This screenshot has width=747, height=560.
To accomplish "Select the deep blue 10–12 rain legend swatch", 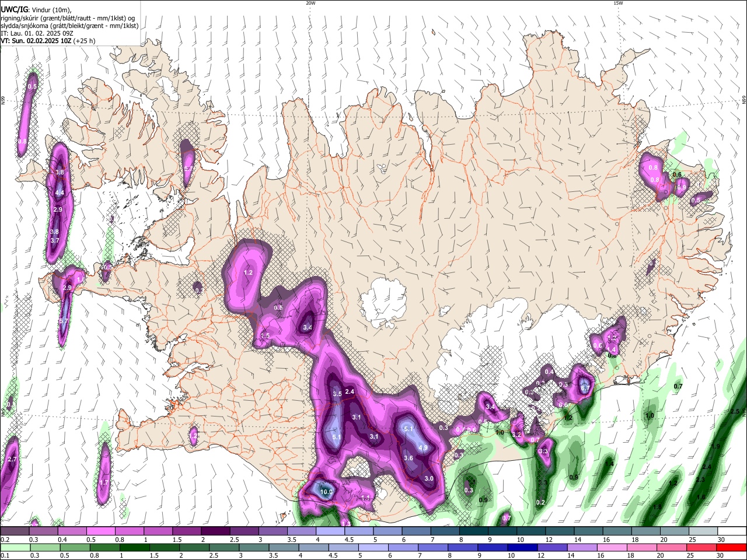I will [x=522, y=547].
